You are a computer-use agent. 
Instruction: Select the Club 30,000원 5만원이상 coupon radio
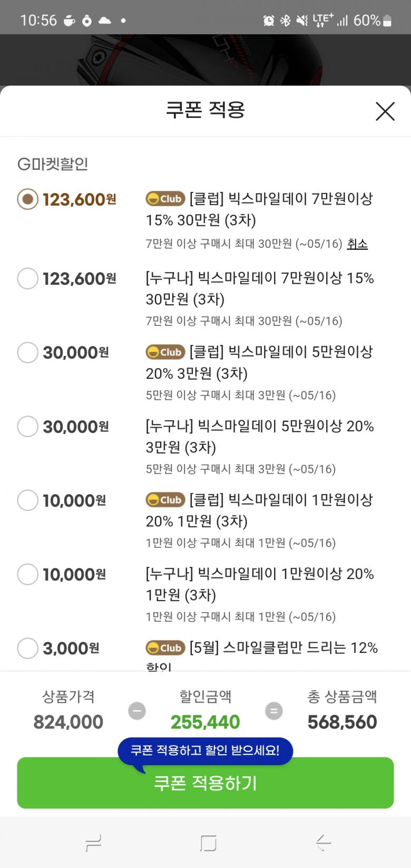tap(28, 352)
